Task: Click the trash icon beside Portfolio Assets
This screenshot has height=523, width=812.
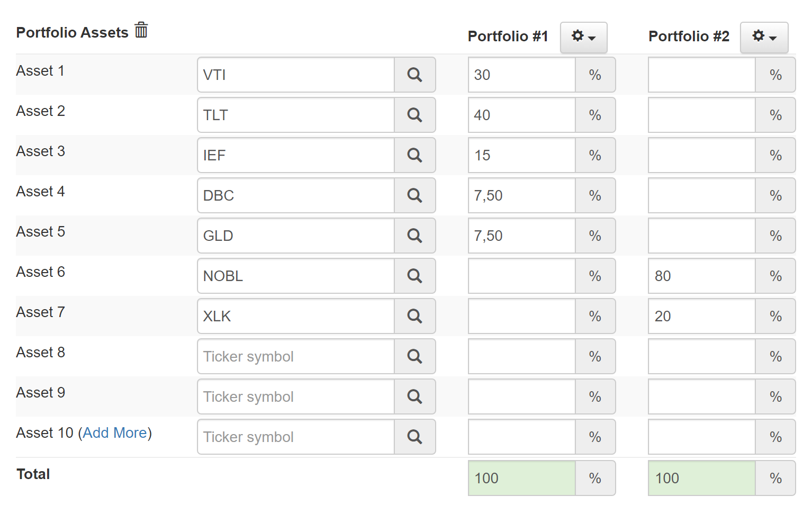Action: (x=141, y=30)
